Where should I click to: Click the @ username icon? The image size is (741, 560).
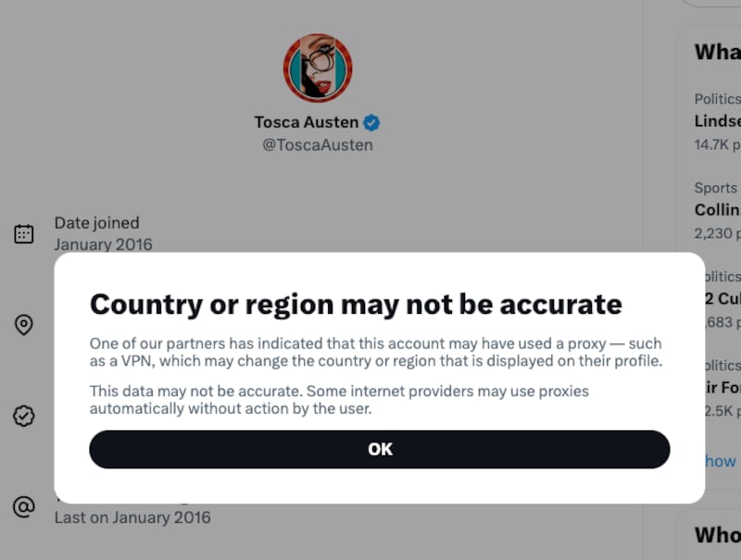(24, 504)
